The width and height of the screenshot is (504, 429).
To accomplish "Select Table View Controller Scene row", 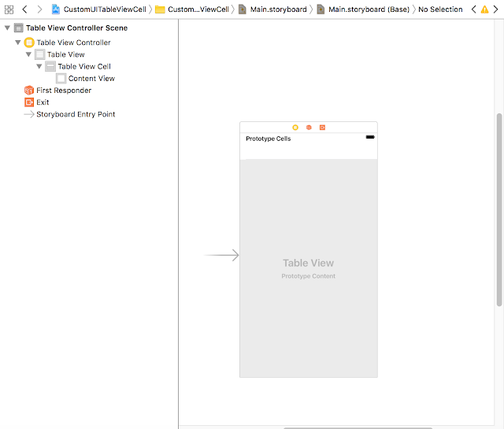I will click(77, 28).
